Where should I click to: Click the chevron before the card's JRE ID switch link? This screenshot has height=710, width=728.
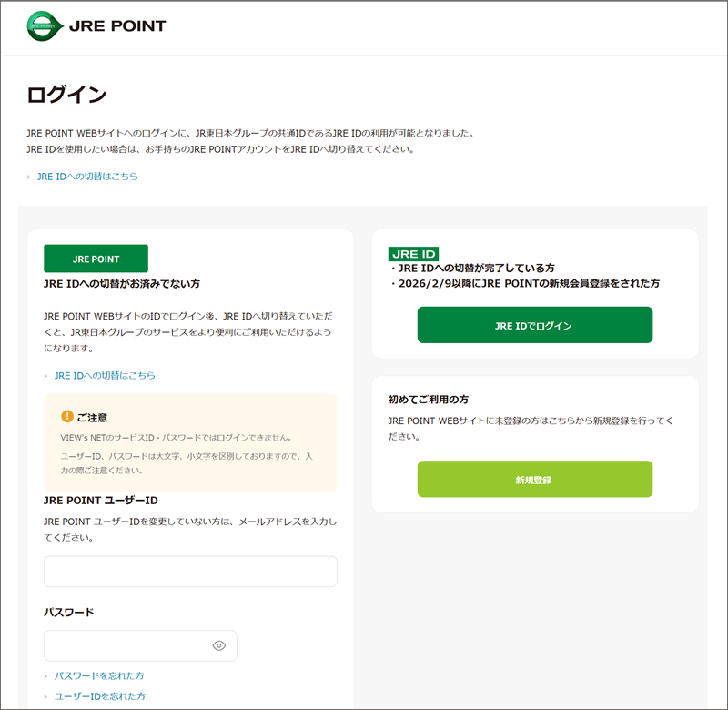46,376
